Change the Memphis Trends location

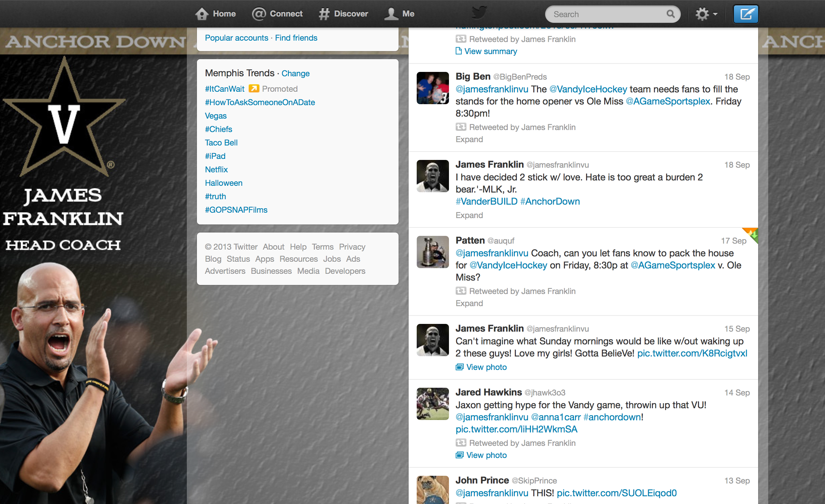click(296, 74)
